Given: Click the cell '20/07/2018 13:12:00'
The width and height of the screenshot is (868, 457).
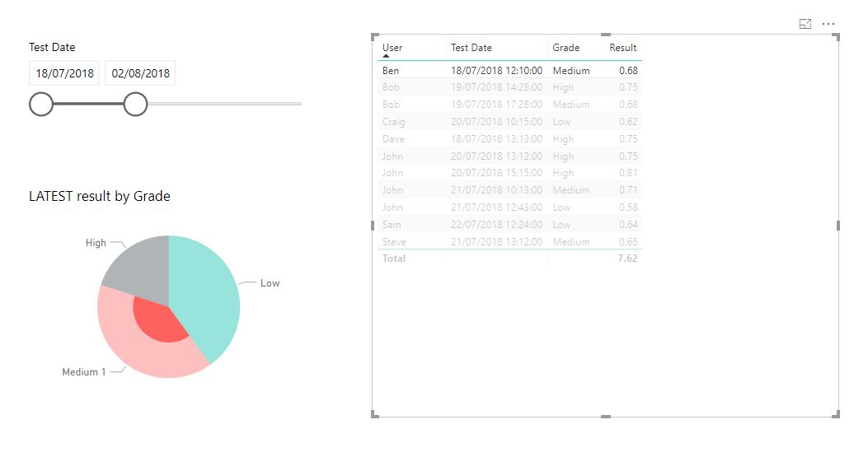Looking at the screenshot, I should tap(496, 156).
